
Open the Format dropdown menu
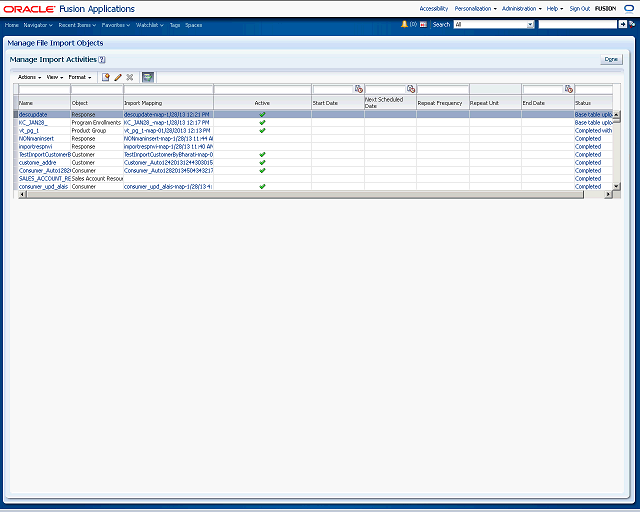(79, 77)
